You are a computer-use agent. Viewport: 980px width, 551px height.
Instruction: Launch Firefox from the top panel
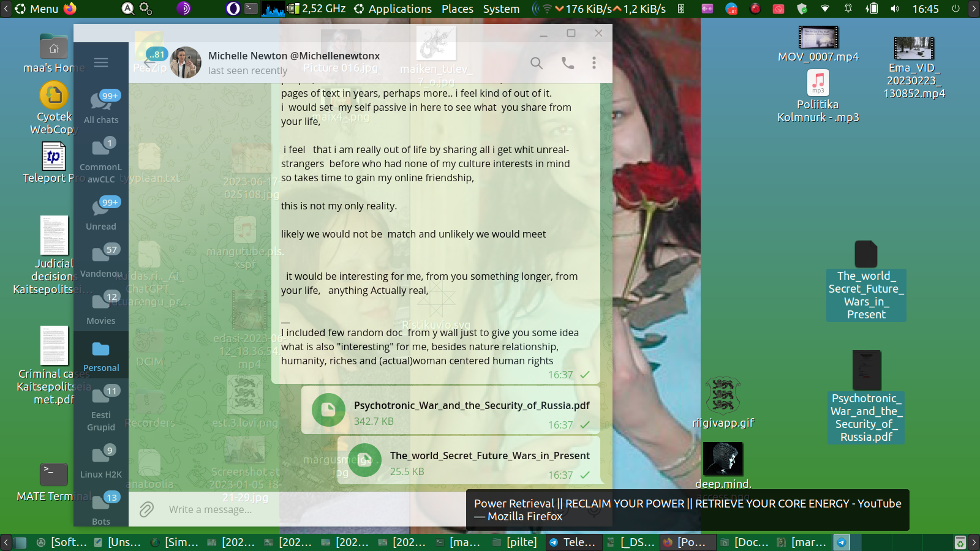[70, 9]
